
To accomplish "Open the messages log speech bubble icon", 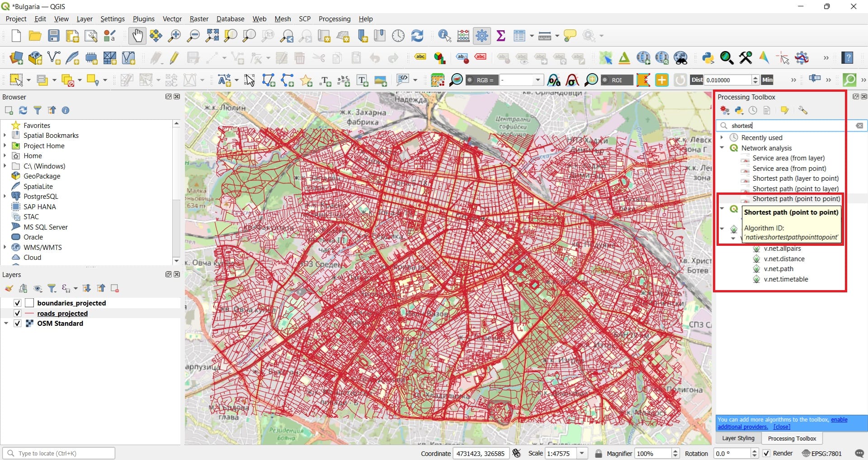I will (x=859, y=453).
